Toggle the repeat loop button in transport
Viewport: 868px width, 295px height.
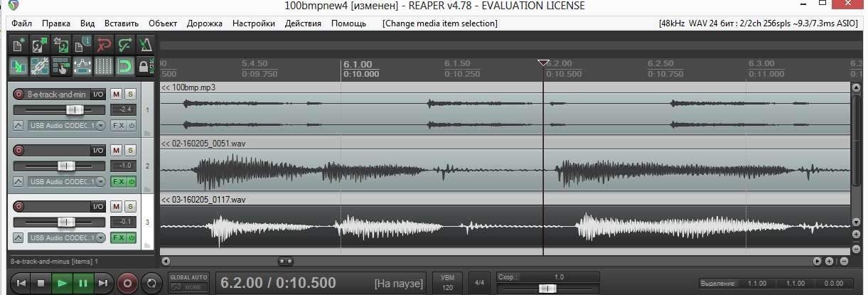click(x=151, y=283)
